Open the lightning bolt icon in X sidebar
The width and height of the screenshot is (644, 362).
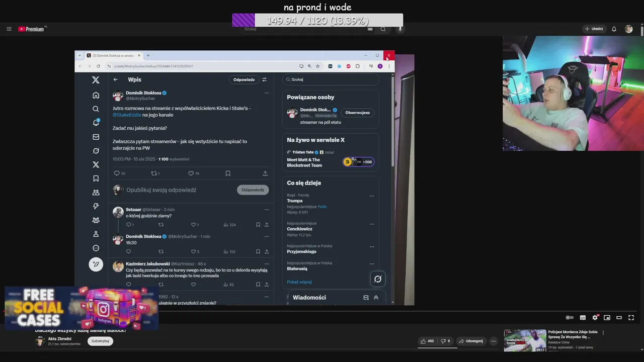coord(96,206)
